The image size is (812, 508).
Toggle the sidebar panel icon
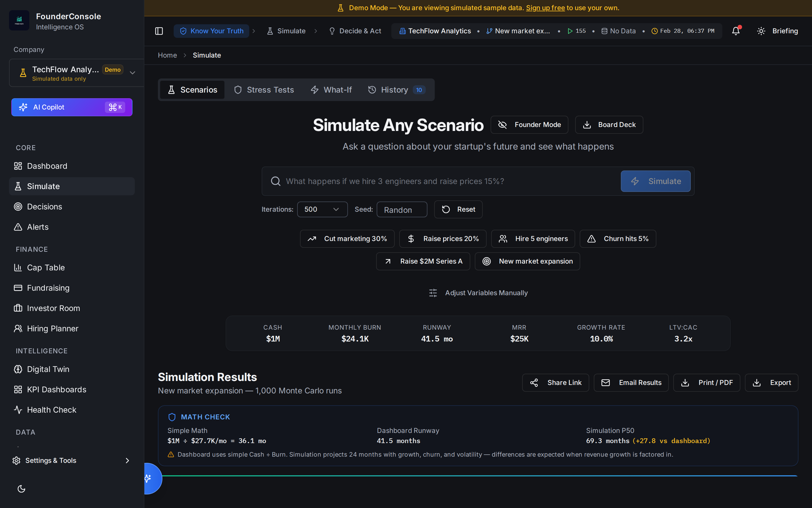[159, 31]
